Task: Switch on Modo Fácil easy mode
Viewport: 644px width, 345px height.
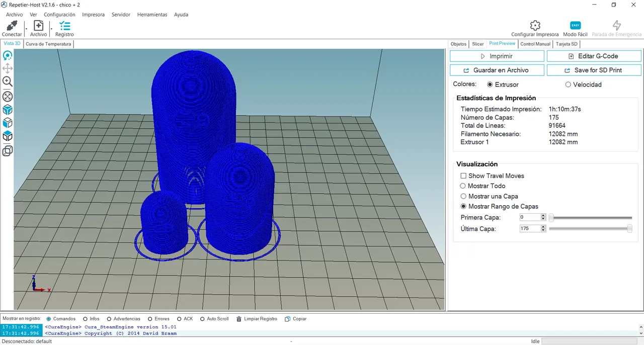Action: [575, 26]
